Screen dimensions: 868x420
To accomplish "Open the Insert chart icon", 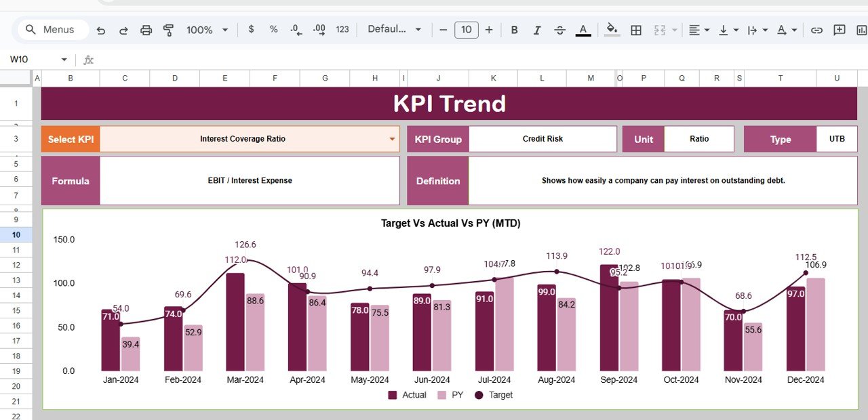I will 861,30.
